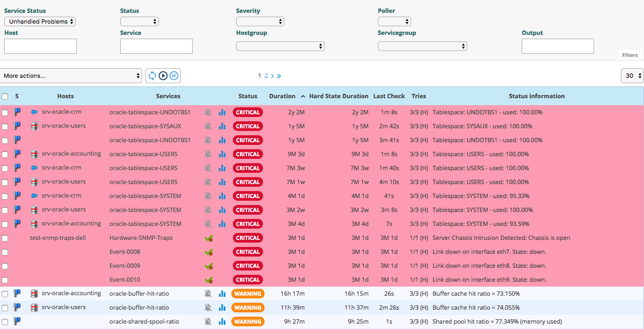
Task: Open the graph icon in the oracle-tablespace-SYSAUX row
Action: [x=222, y=126]
